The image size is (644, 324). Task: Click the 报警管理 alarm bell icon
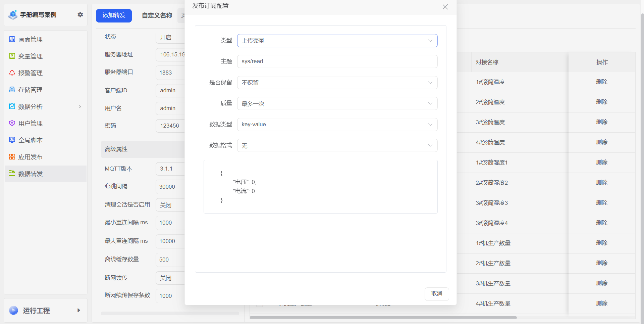point(12,73)
